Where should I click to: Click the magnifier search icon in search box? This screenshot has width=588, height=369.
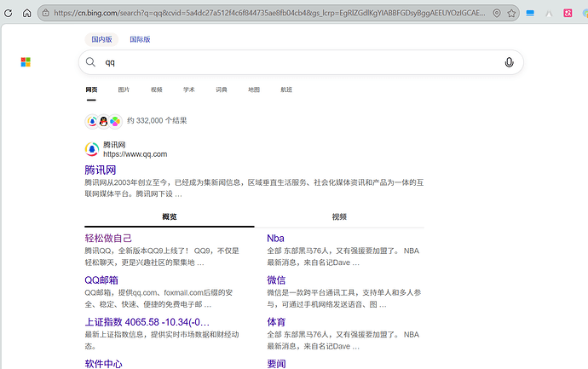point(90,62)
